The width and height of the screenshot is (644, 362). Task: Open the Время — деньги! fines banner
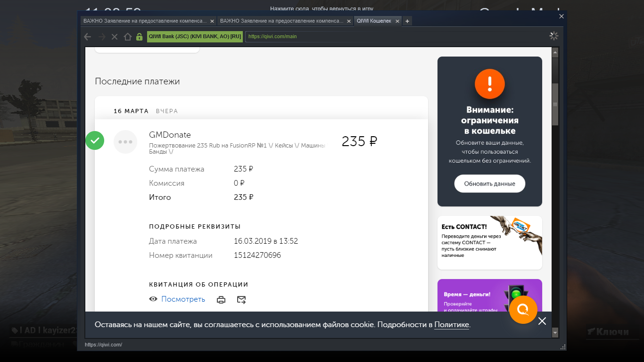click(490, 296)
